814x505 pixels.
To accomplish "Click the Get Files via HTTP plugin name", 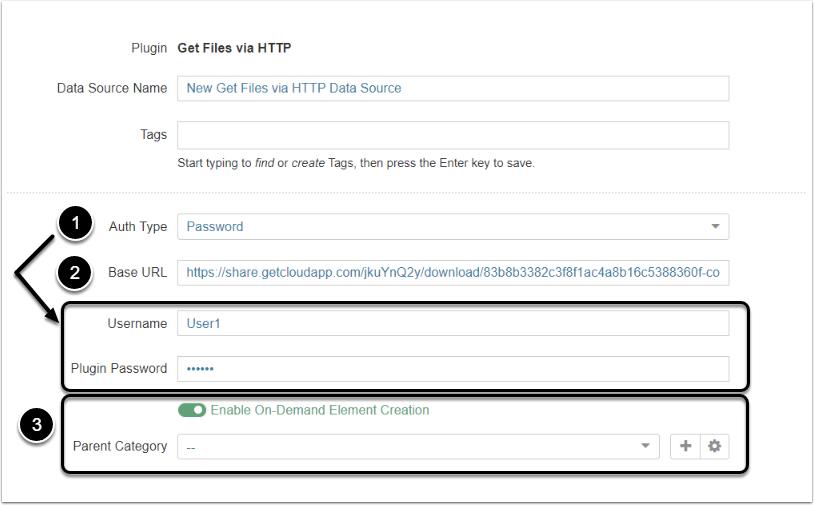I will (234, 47).
